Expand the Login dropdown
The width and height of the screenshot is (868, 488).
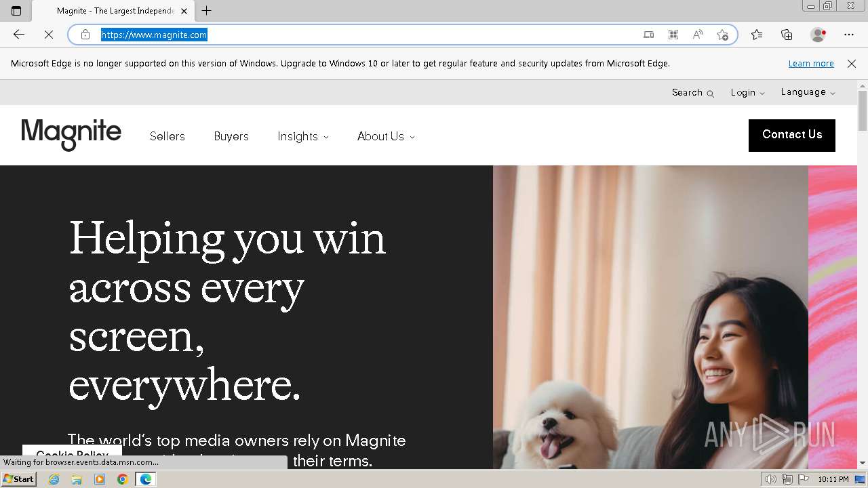tap(747, 93)
